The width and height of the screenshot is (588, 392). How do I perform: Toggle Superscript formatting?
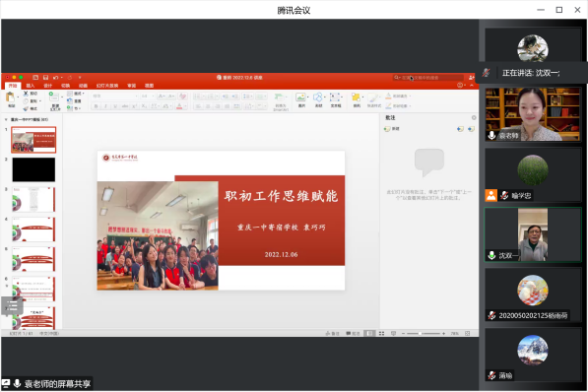[134, 106]
